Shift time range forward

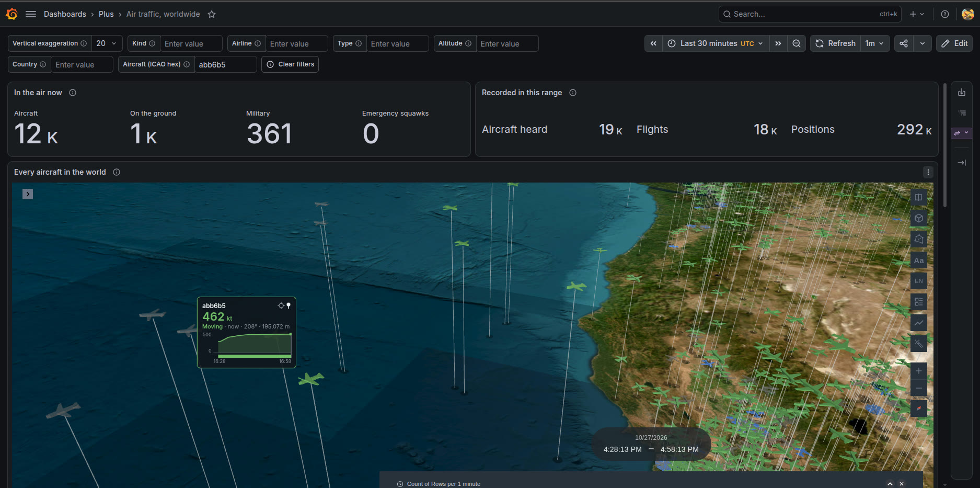click(x=778, y=43)
